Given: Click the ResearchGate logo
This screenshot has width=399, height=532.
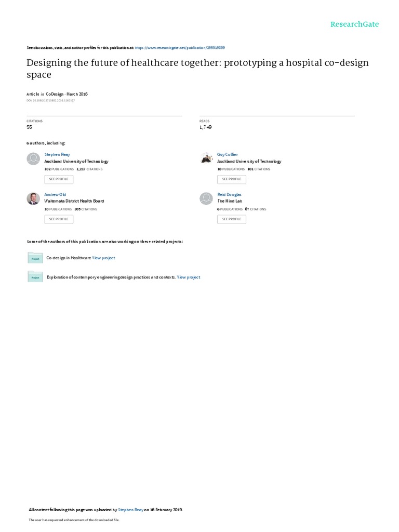Looking at the screenshot, I should [354, 24].
